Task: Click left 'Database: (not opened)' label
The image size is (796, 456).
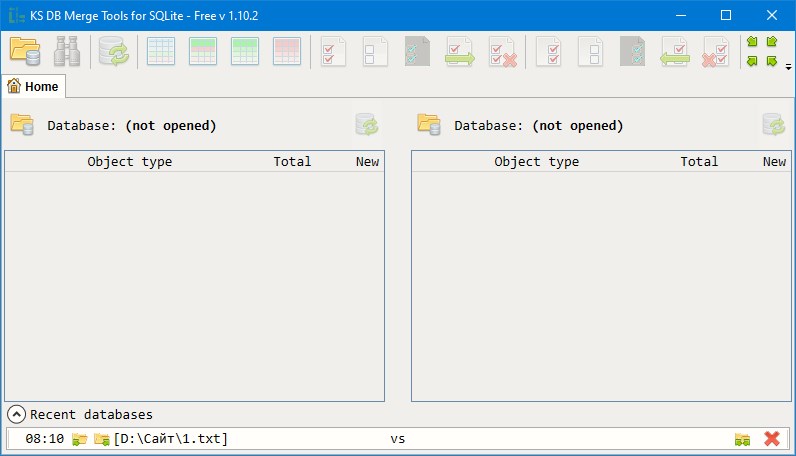Action: pos(131,125)
